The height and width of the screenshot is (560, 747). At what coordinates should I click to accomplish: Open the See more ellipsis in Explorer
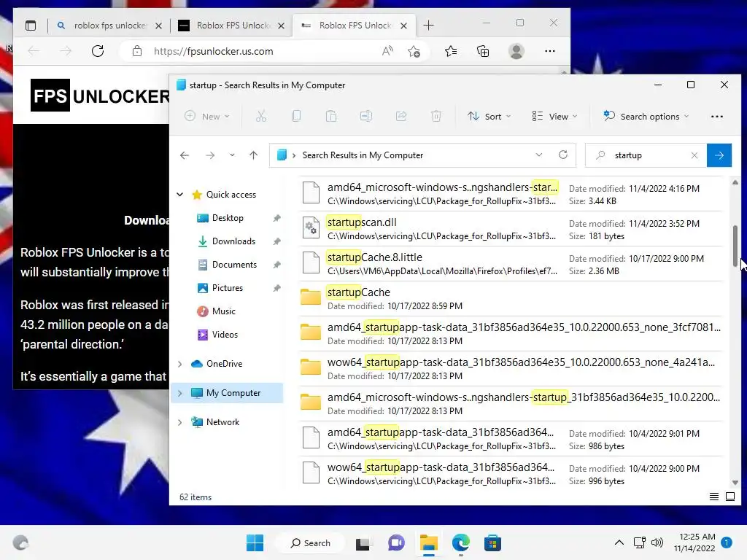point(716,116)
